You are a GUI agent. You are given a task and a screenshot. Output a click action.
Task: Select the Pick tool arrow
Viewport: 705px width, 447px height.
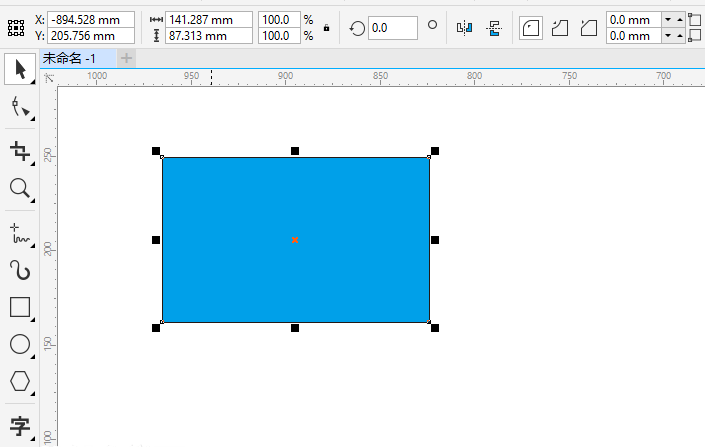coord(20,69)
